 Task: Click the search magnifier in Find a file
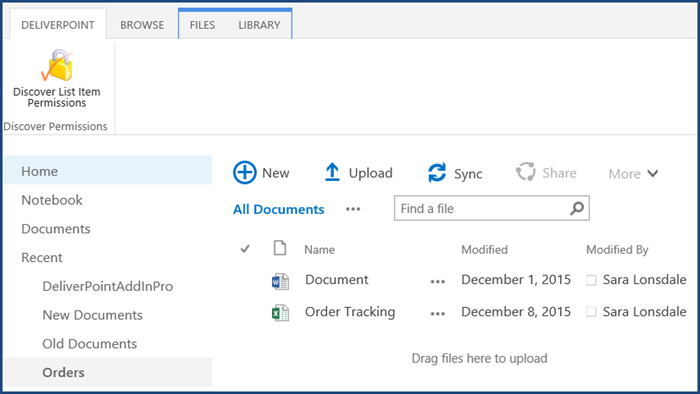click(x=577, y=208)
